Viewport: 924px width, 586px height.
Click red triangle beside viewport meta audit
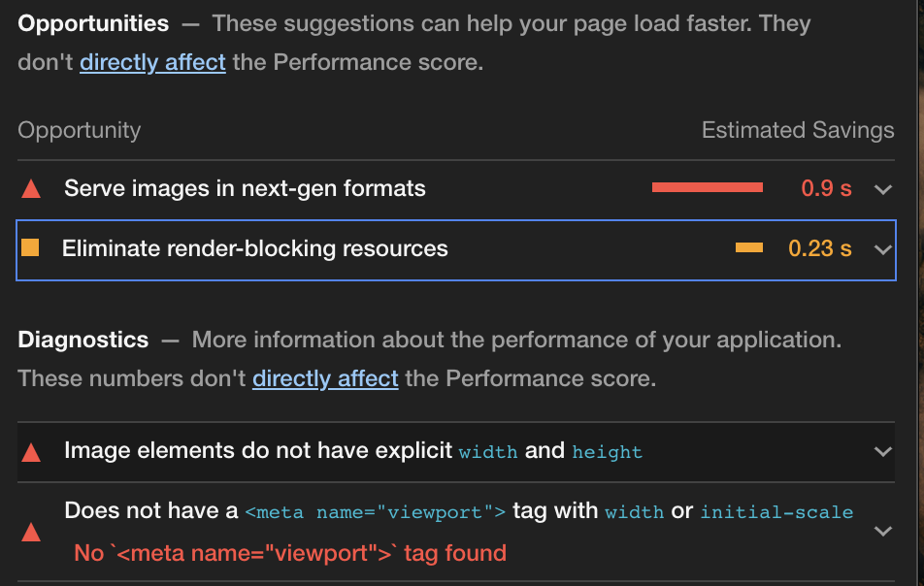pyautogui.click(x=31, y=532)
